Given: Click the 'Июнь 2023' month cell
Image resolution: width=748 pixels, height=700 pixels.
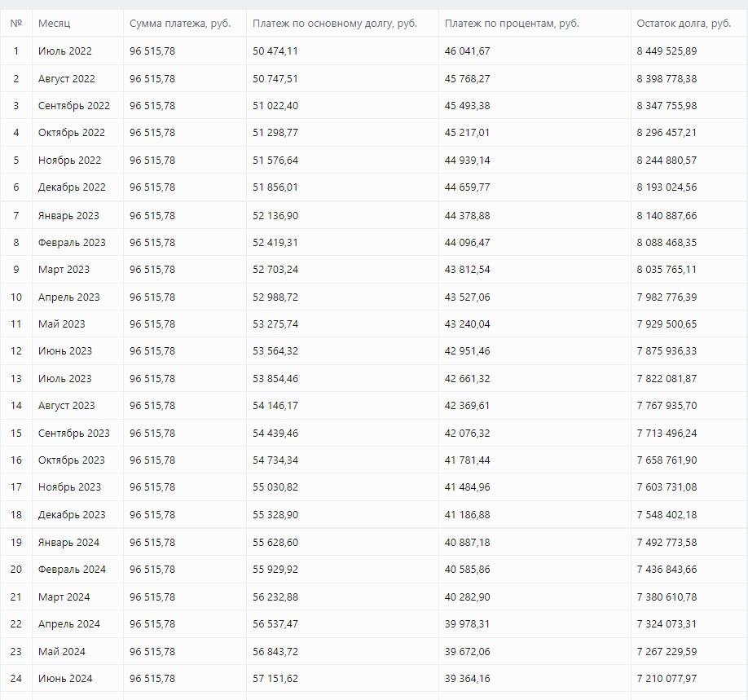Looking at the screenshot, I should click(x=65, y=351).
